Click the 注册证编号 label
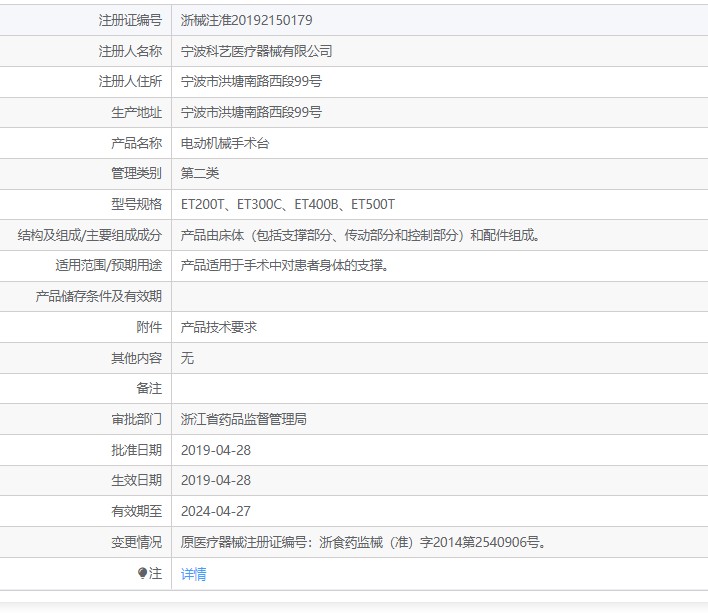The width and height of the screenshot is (708, 613). click(x=130, y=20)
